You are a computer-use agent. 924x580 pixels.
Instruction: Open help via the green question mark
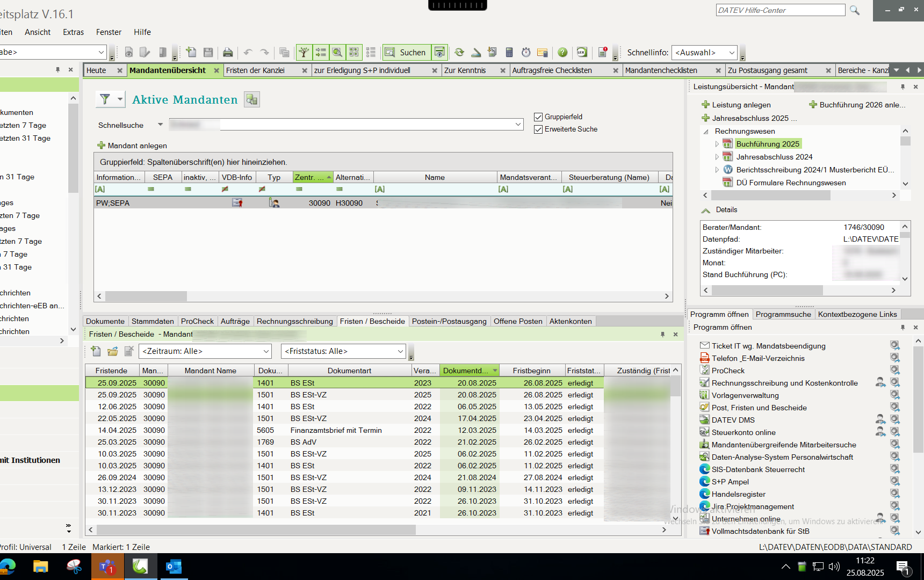[x=562, y=52]
